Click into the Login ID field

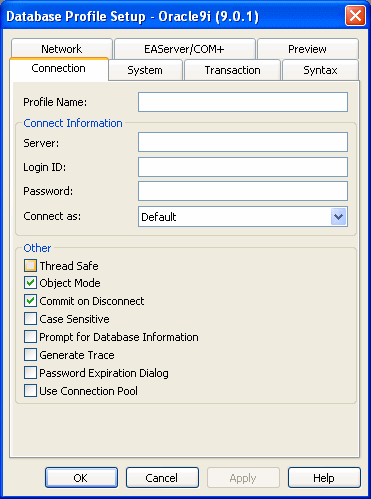point(243,167)
